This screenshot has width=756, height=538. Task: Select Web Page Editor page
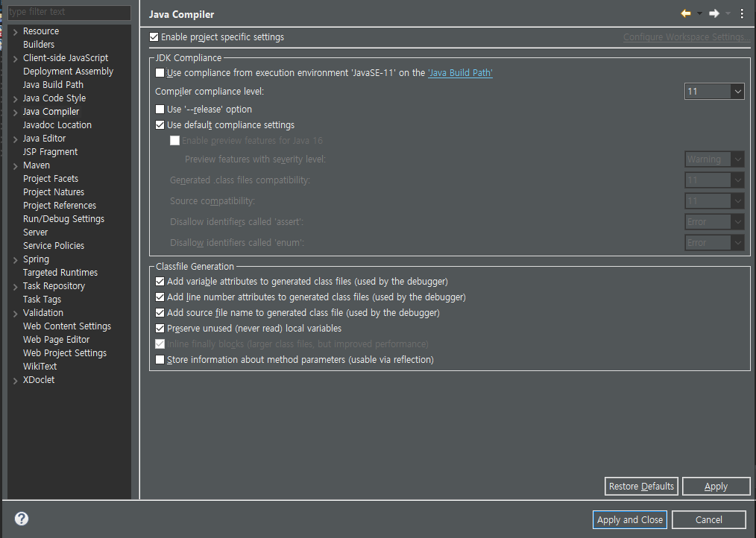56,340
